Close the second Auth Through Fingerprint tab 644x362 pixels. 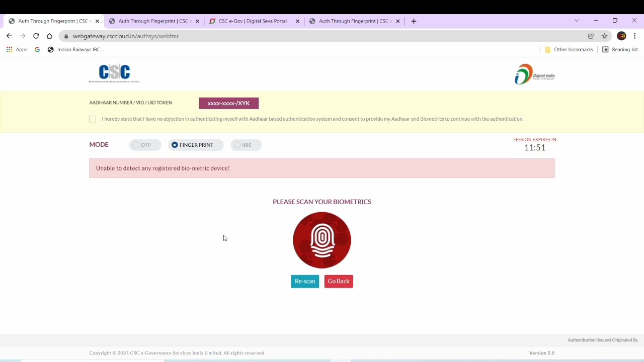tap(197, 21)
